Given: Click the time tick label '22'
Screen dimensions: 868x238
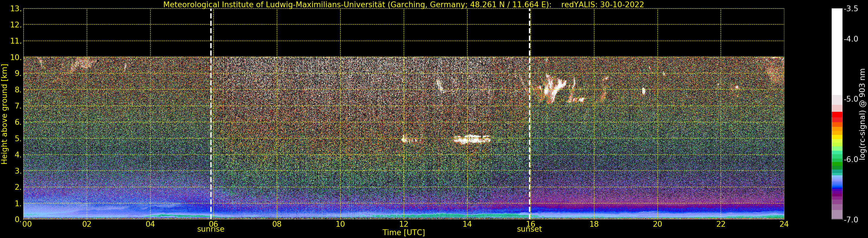Looking at the screenshot, I should tap(721, 224).
